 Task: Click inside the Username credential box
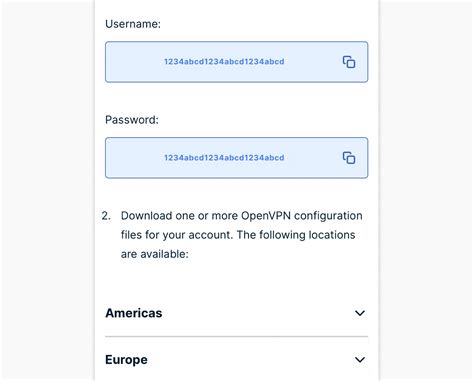point(237,62)
